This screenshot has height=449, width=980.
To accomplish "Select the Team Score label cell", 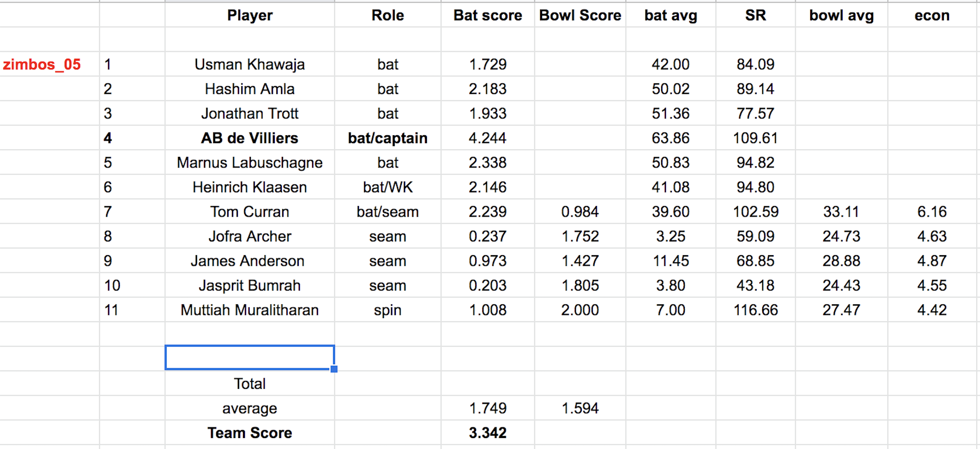I will coord(250,432).
